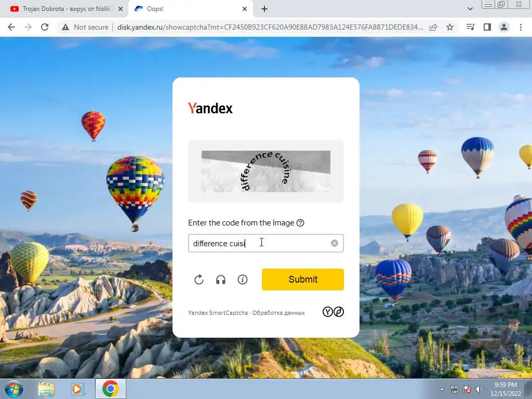Play the audio captcha via headphones icon
Viewport: 532px width, 399px height.
(x=221, y=280)
